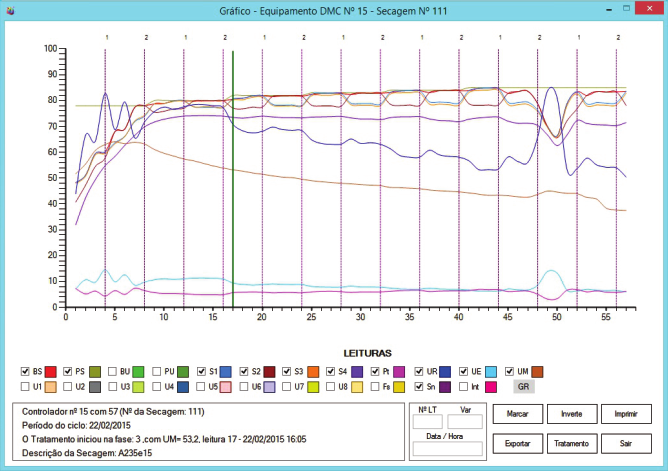The width and height of the screenshot is (668, 471).
Task: Uncheck the BS series checkbox
Action: (x=25, y=371)
